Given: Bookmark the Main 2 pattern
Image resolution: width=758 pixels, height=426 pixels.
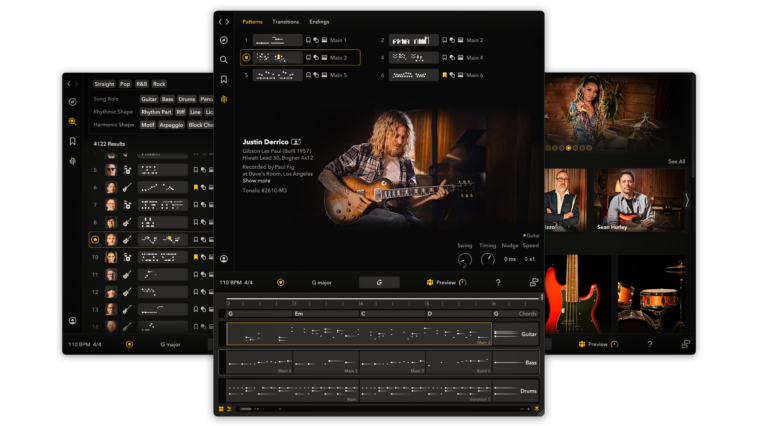Looking at the screenshot, I should pos(444,40).
